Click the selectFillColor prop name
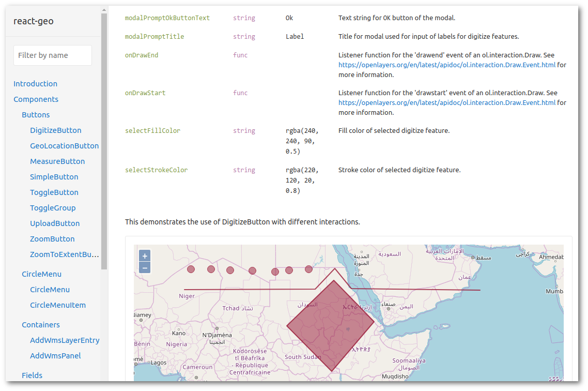Viewport: 588px width, 391px height. [x=152, y=130]
